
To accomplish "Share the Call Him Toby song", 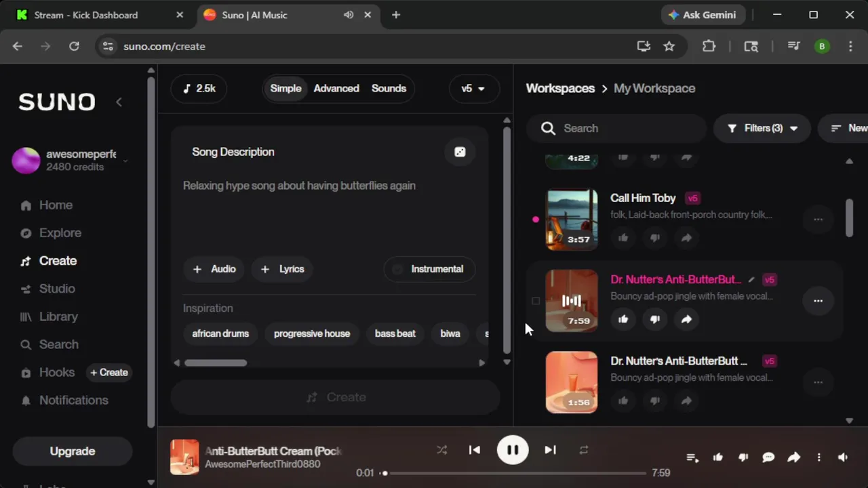I will click(x=686, y=238).
